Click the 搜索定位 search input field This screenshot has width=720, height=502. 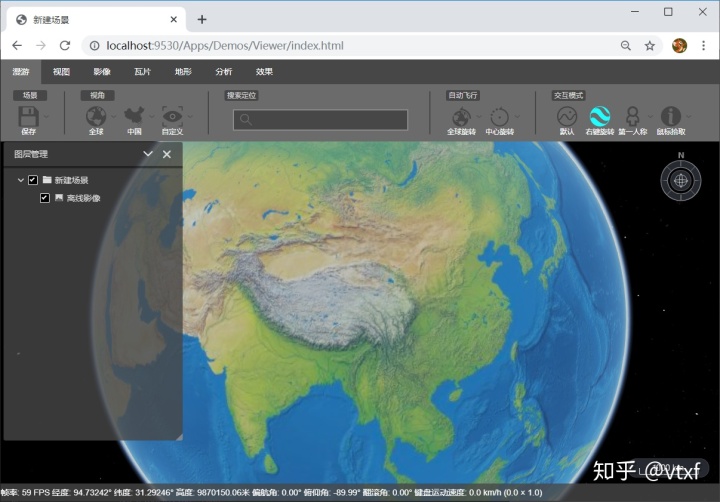point(320,120)
